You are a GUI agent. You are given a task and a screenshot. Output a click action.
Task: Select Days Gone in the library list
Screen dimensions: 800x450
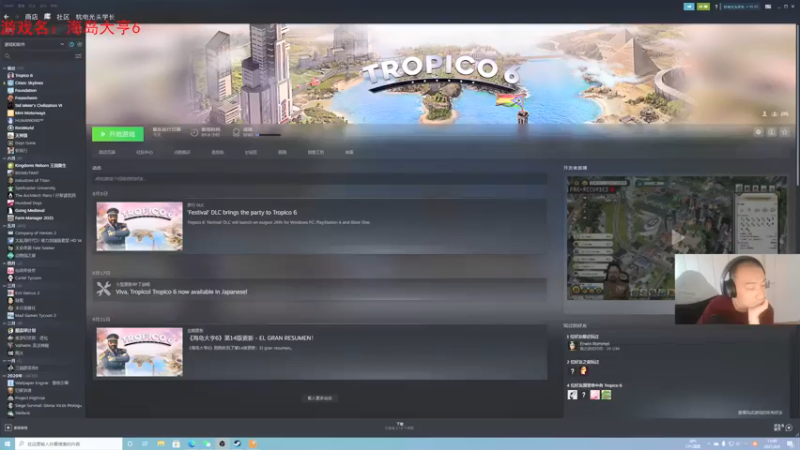pyautogui.click(x=25, y=143)
